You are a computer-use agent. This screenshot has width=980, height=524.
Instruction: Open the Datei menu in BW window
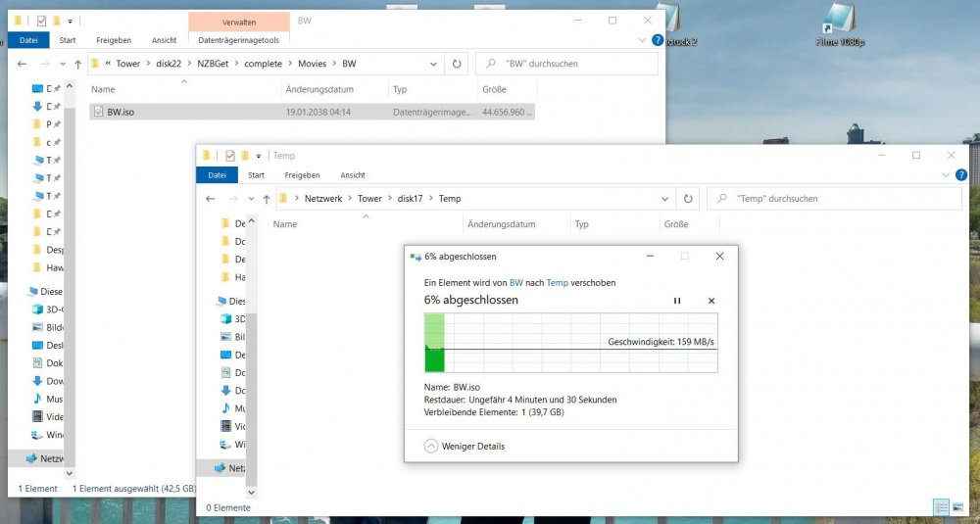(28, 40)
